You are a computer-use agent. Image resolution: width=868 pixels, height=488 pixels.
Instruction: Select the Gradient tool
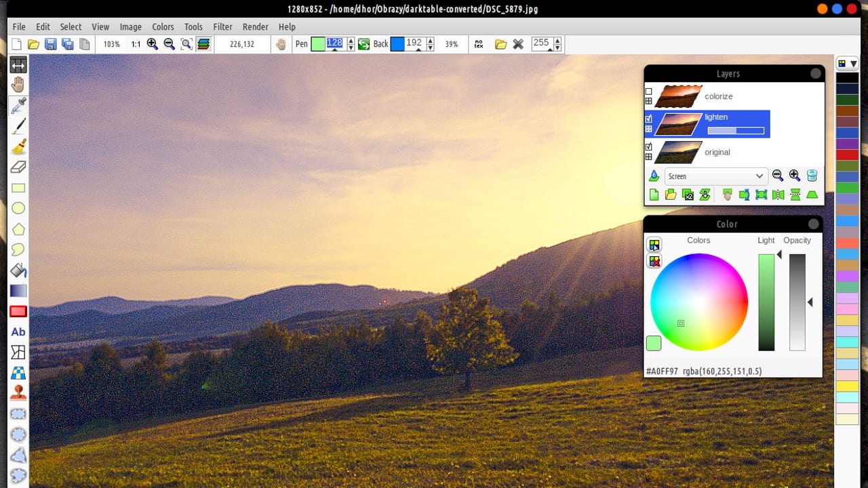[x=18, y=291]
